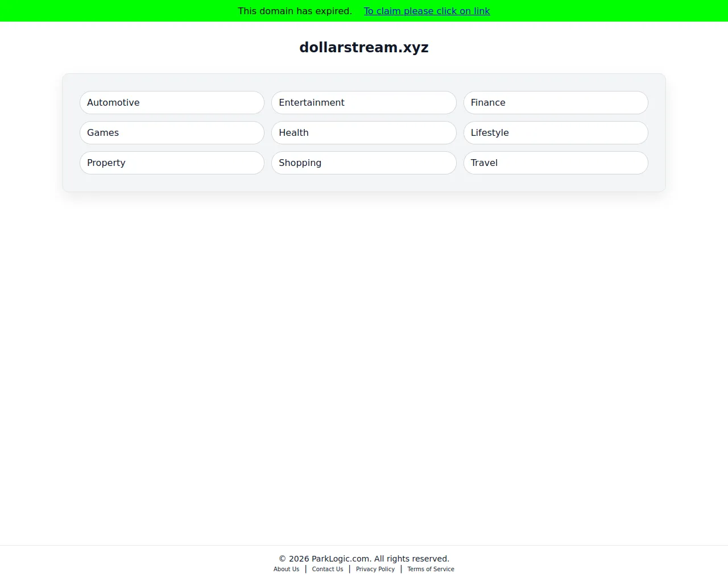The width and height of the screenshot is (728, 582).
Task: Open the Travel category
Action: (x=556, y=163)
